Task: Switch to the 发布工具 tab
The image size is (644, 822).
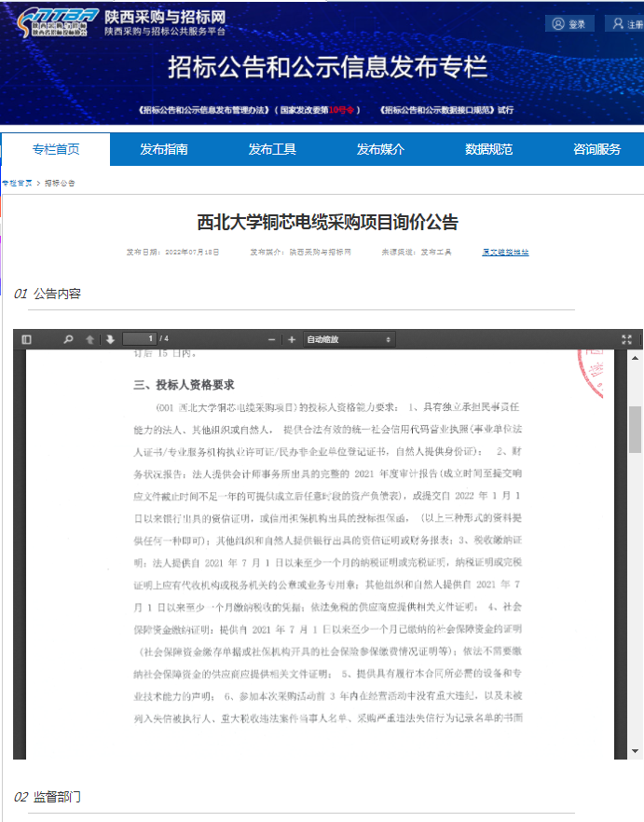Action: [272, 149]
